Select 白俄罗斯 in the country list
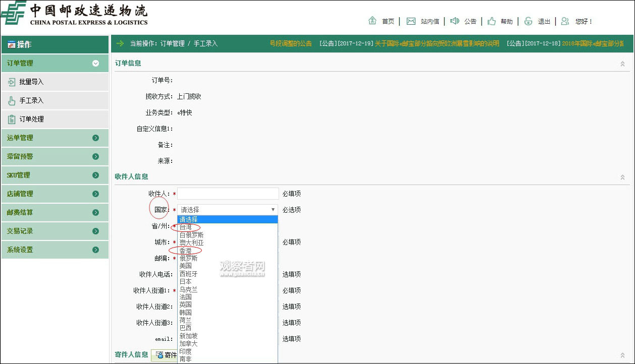The image size is (635, 364). click(x=228, y=235)
